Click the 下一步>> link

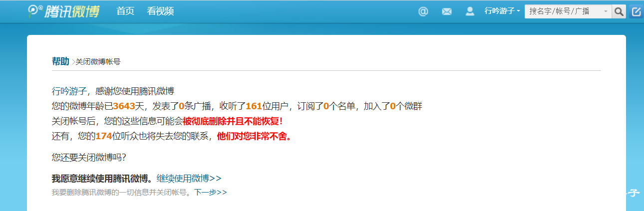click(x=211, y=192)
